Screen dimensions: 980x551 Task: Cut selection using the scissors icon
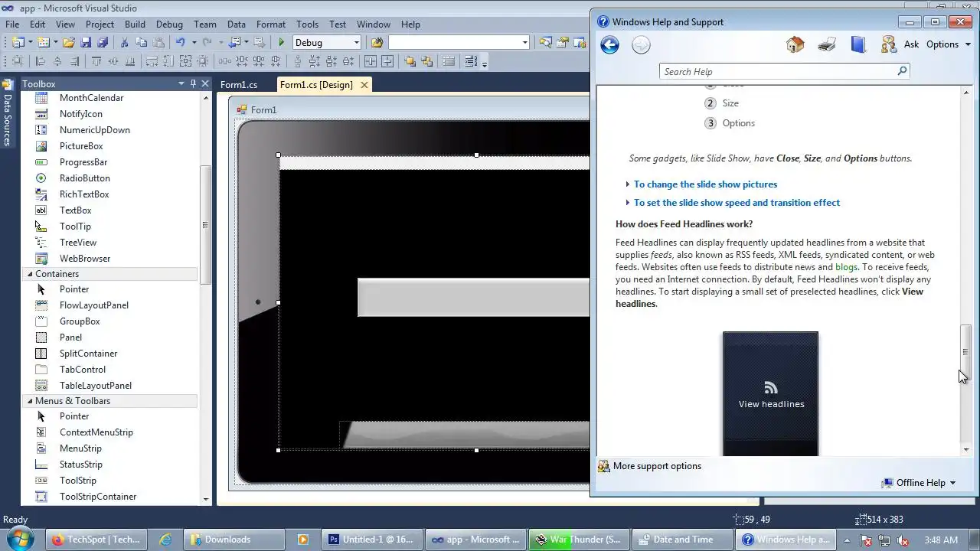(125, 42)
